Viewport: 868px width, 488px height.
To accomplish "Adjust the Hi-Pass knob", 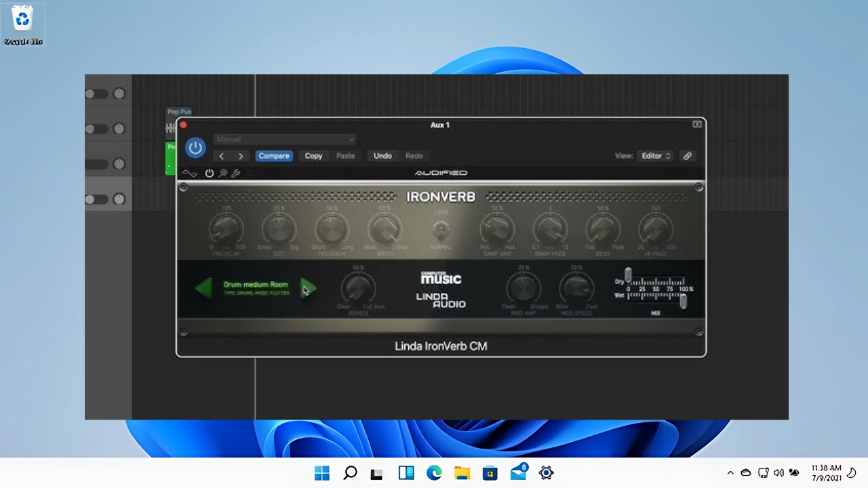I will pyautogui.click(x=656, y=229).
